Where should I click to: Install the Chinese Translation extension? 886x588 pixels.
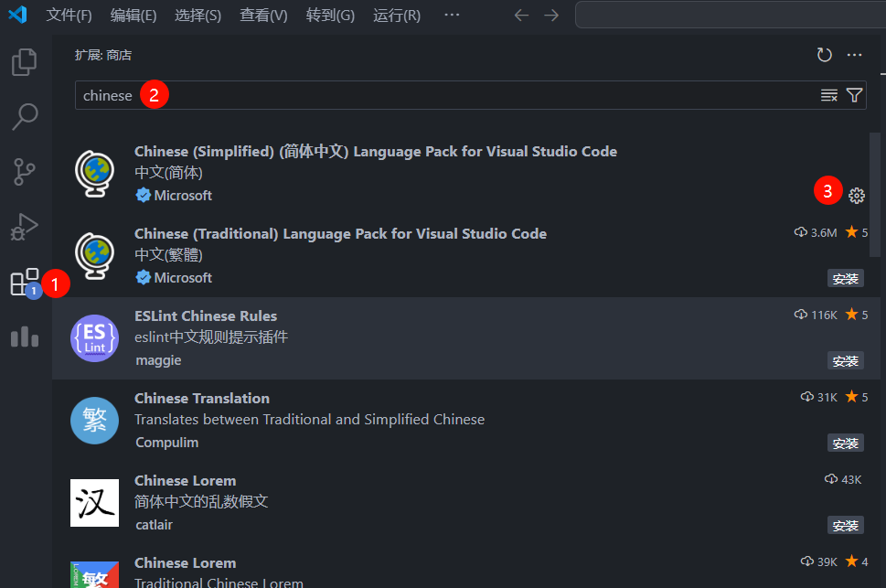click(845, 443)
